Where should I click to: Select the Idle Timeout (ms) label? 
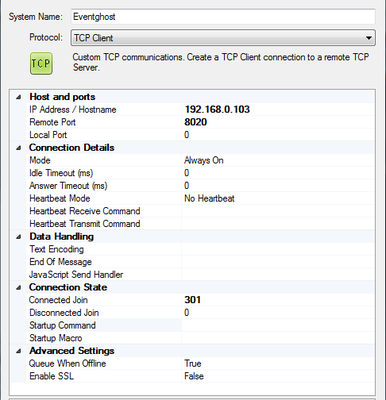[61, 173]
